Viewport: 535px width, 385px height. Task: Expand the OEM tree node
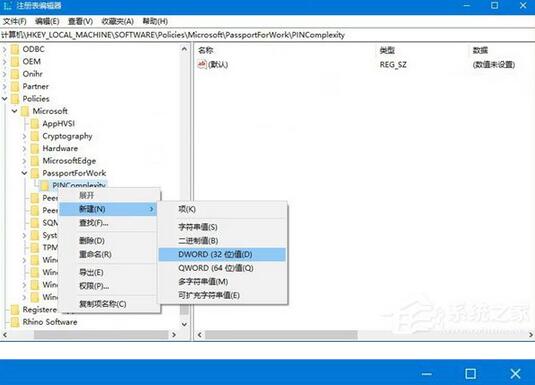click(4, 62)
